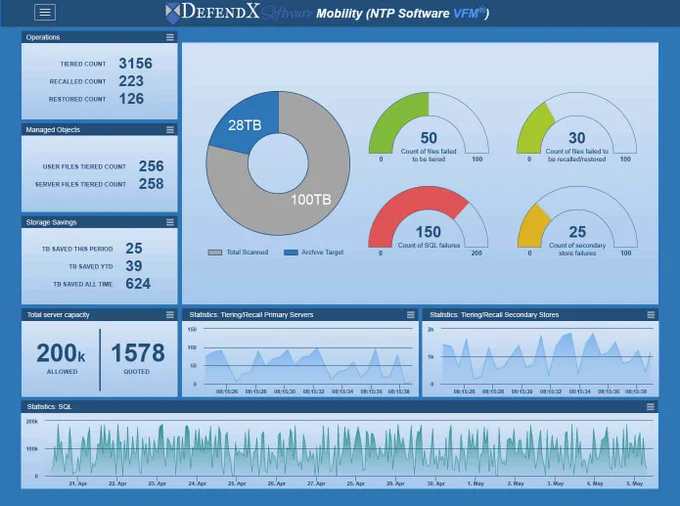The width and height of the screenshot is (680, 506).
Task: Click the TB Saved YTD value 39
Action: pos(134,266)
